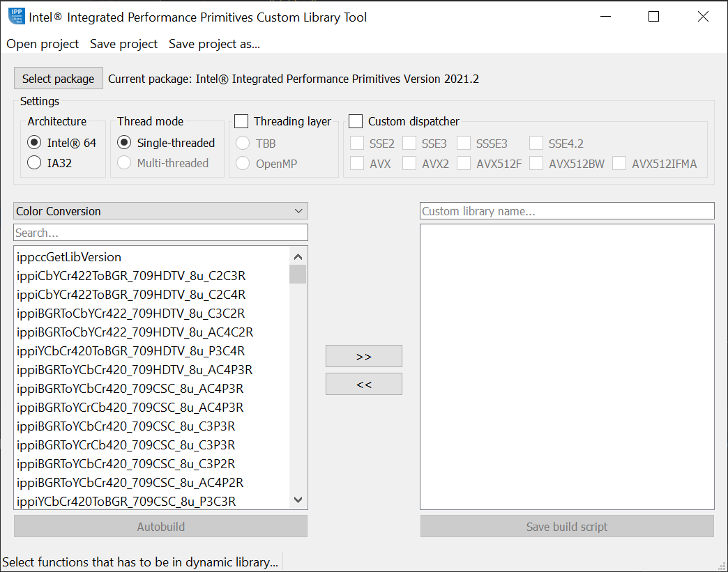Enable the Threading layer checkbox
Screen dimensions: 728x572
[x=241, y=121]
